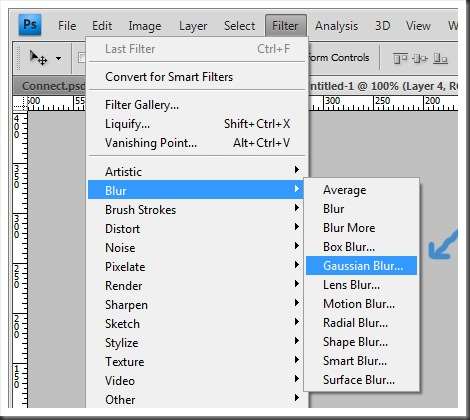The image size is (470, 420).
Task: Click the align bottom edges icon
Action: pyautogui.click(x=440, y=58)
